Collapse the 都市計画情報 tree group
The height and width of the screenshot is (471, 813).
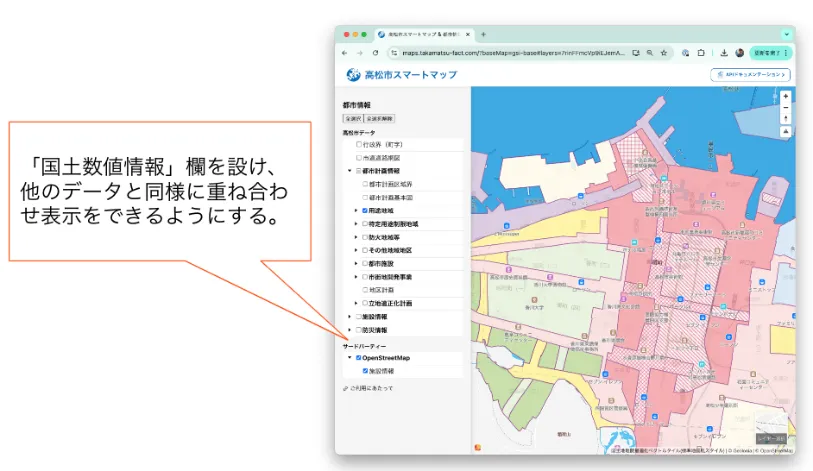[349, 171]
